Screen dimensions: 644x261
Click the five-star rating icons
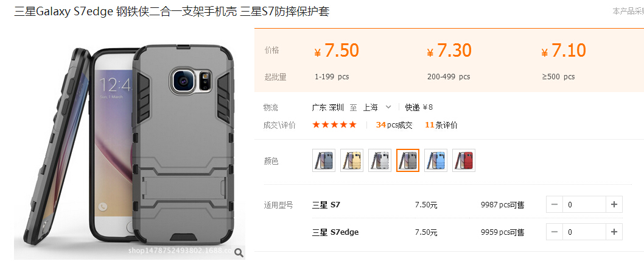click(x=334, y=125)
